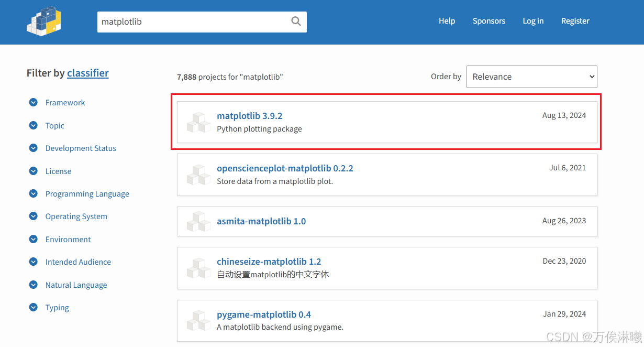This screenshot has width=644, height=347.
Task: Expand the Topic filter chevron
Action: coord(34,126)
